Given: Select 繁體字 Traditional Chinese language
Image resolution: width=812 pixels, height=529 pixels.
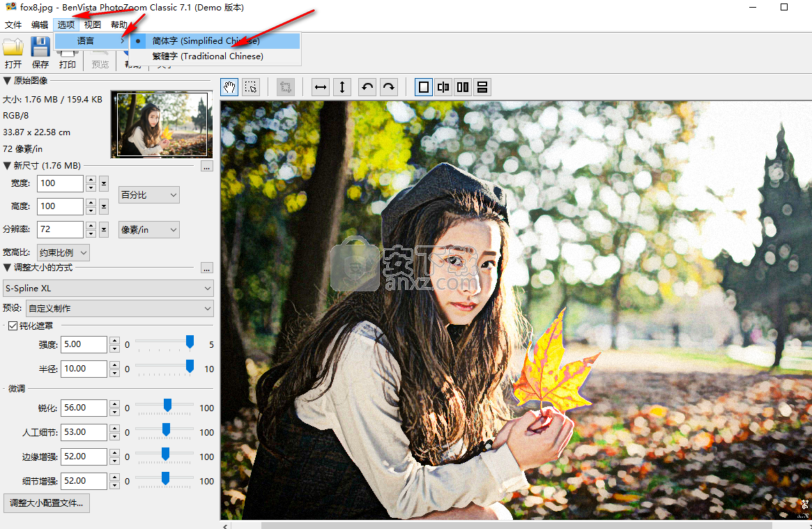Looking at the screenshot, I should pyautogui.click(x=215, y=56).
